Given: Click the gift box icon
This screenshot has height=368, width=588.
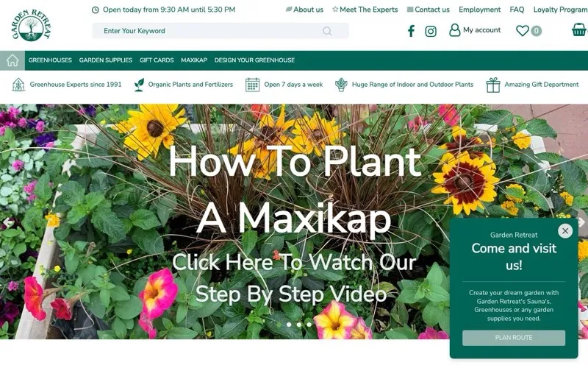Looking at the screenshot, I should [493, 85].
